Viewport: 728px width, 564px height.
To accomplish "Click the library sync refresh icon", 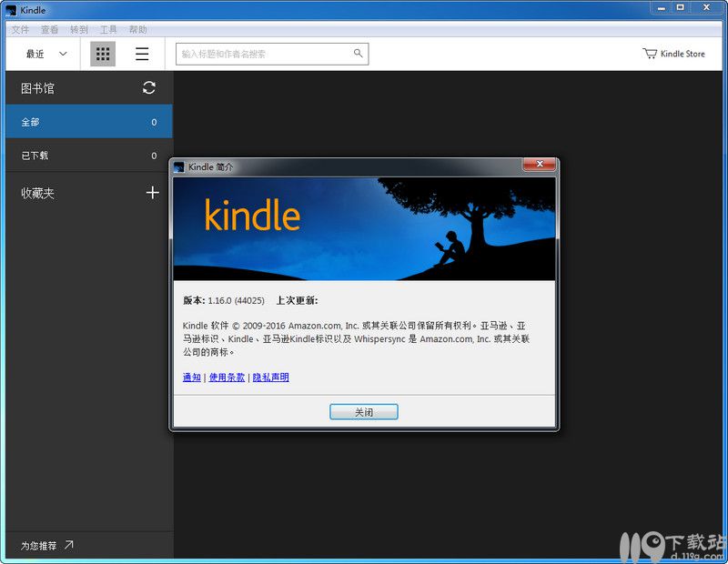I will click(x=149, y=87).
